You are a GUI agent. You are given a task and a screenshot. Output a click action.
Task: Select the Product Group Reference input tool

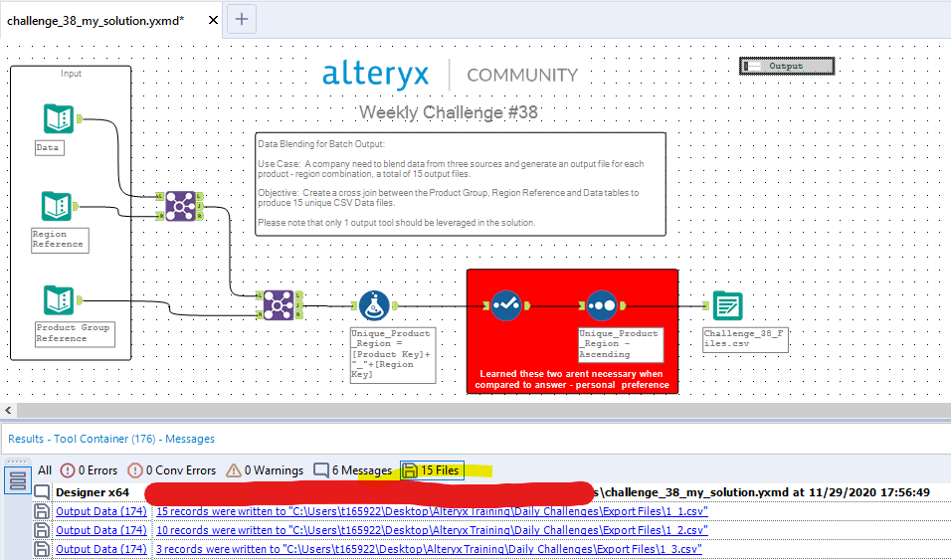pyautogui.click(x=59, y=300)
